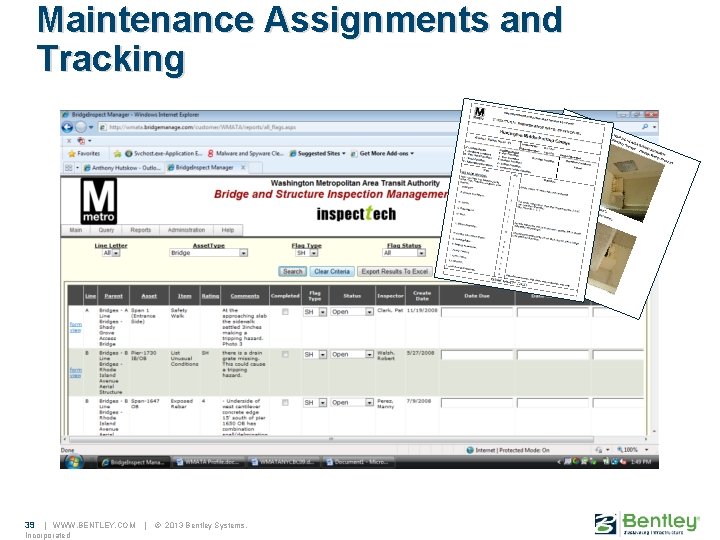
Task: Open the Flag Type dropdown in Clark, Pat row
Action: (315, 312)
